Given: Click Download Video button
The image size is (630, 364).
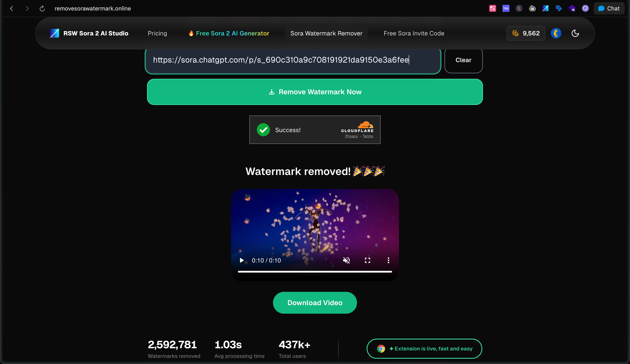Looking at the screenshot, I should tap(315, 303).
